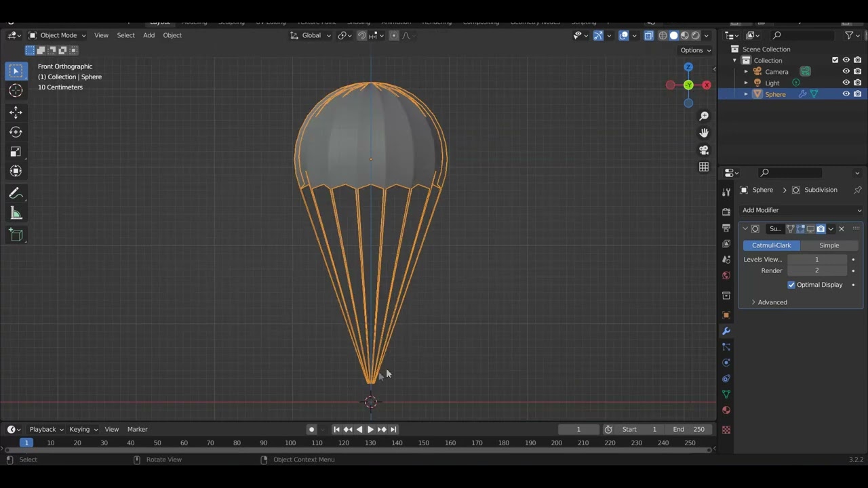Open the Global transform orientation dropdown
This screenshot has width=868, height=488.
(x=311, y=35)
